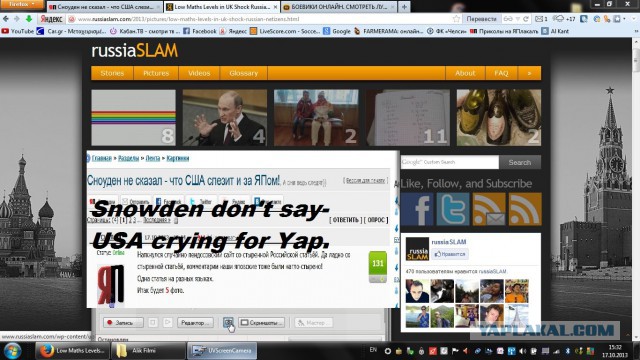This screenshot has height=360, width=640.
Task: Click the RSS email subscription icon
Action: (x=489, y=209)
